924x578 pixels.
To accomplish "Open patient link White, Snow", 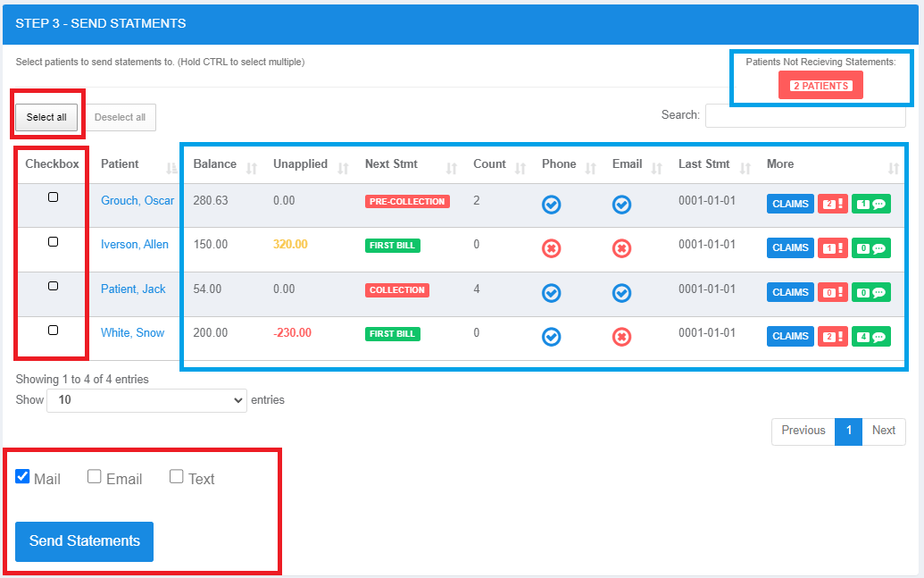I will click(133, 332).
